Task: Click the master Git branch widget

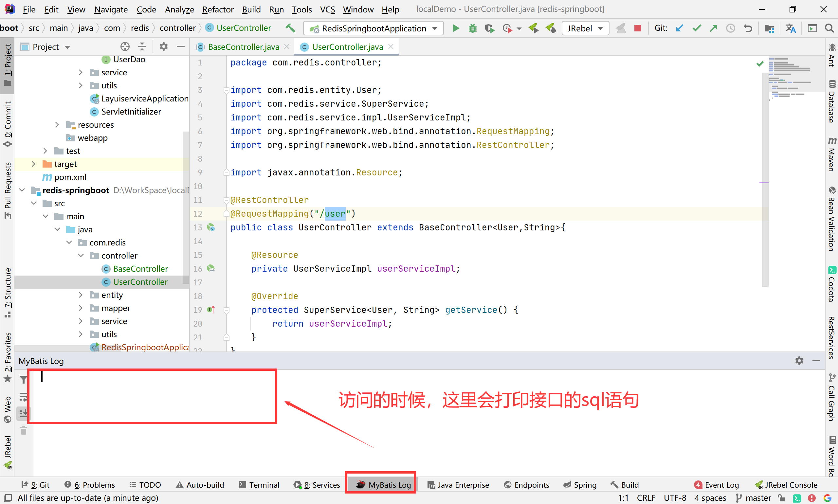Action: point(754,498)
